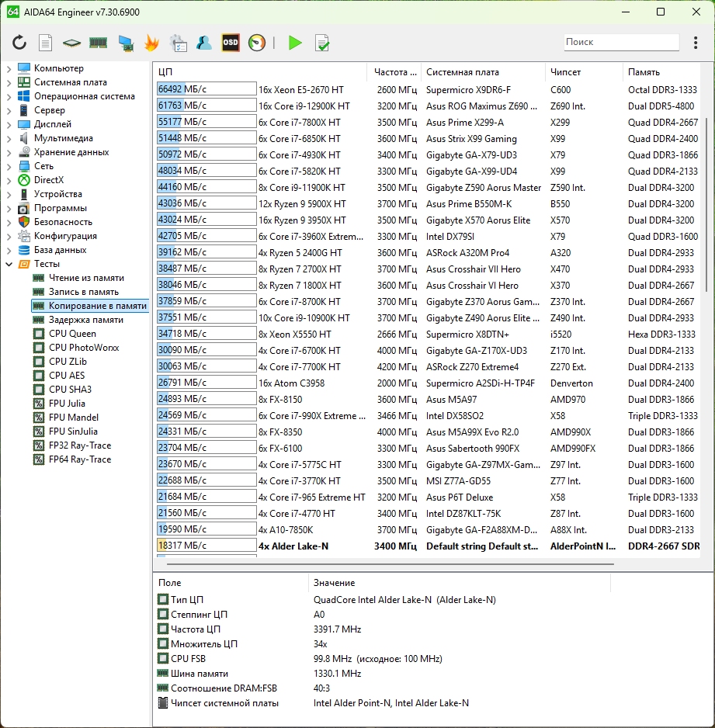This screenshot has height=728, width=715.
Task: Click the Поиск search field
Action: (x=620, y=42)
